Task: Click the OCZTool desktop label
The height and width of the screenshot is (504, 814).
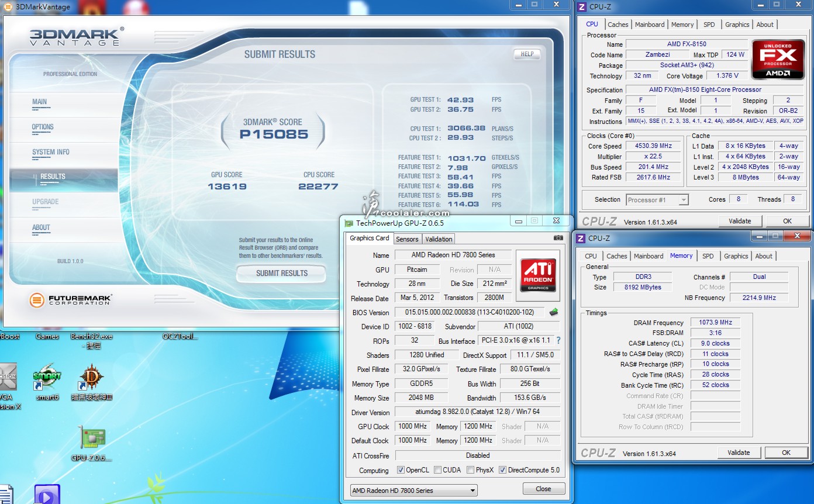Action: pyautogui.click(x=180, y=336)
